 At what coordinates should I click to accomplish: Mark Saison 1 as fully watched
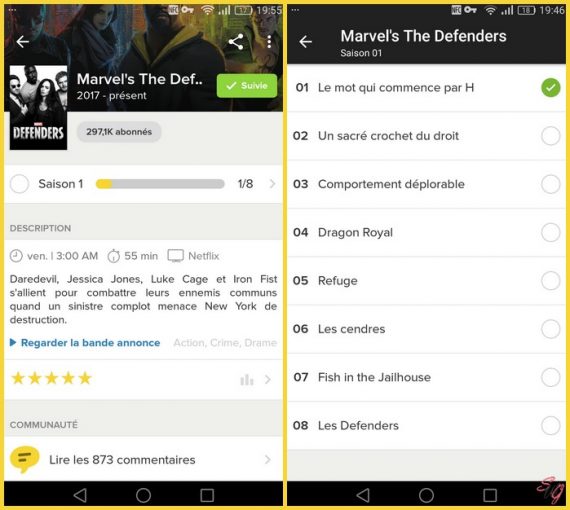click(19, 184)
